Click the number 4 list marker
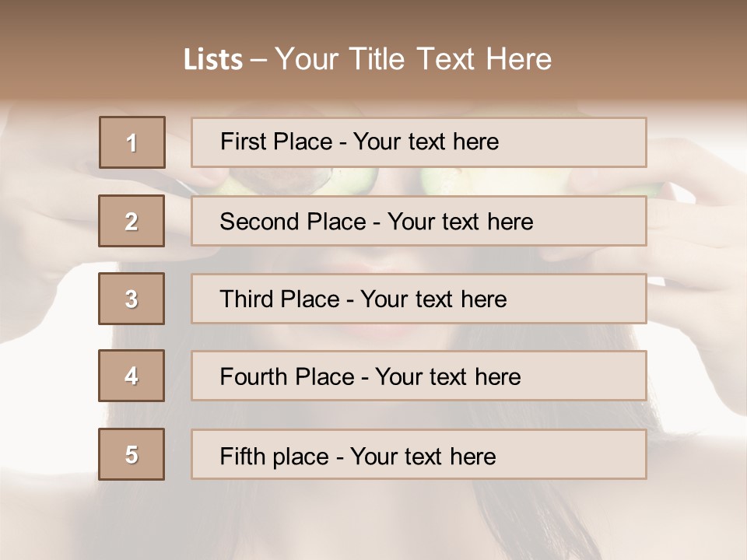The height and width of the screenshot is (560, 747). tap(132, 376)
